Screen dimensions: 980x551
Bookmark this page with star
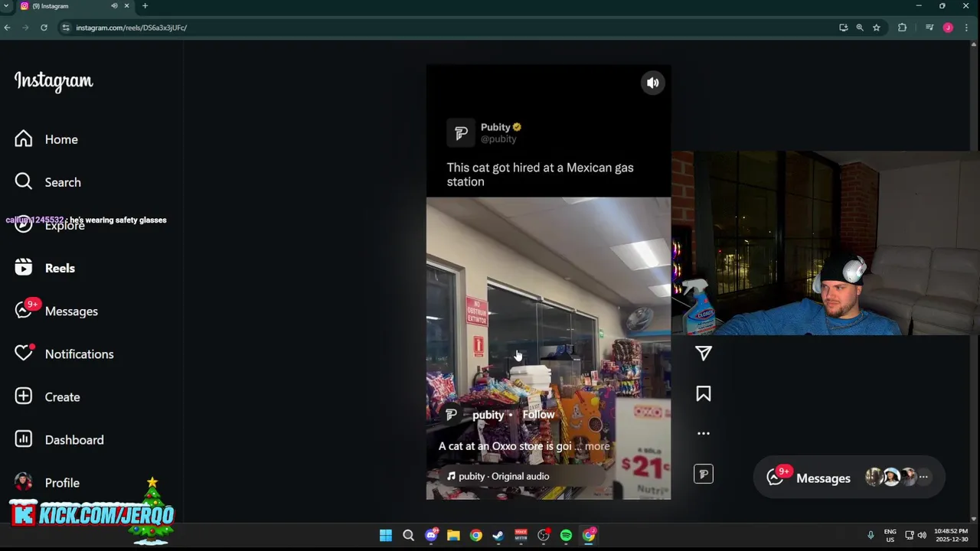point(877,28)
